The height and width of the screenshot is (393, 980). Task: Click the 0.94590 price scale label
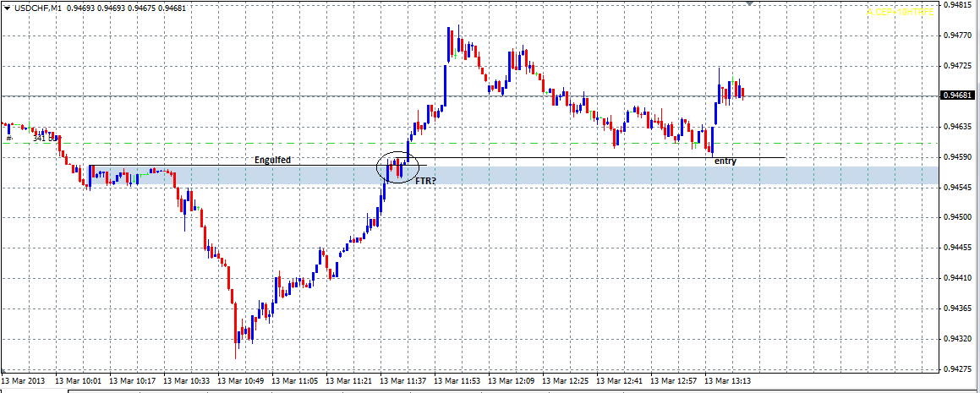958,157
